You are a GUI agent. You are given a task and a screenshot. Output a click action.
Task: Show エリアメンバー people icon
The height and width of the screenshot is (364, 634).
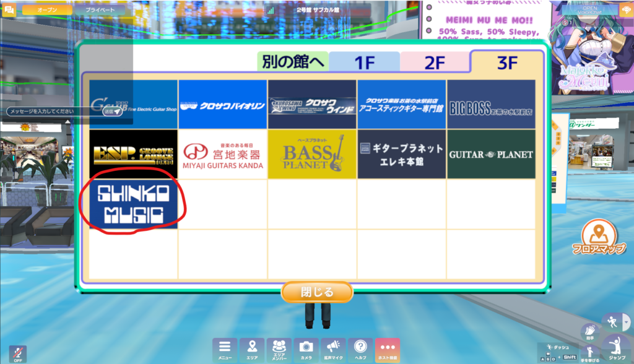[279, 350]
